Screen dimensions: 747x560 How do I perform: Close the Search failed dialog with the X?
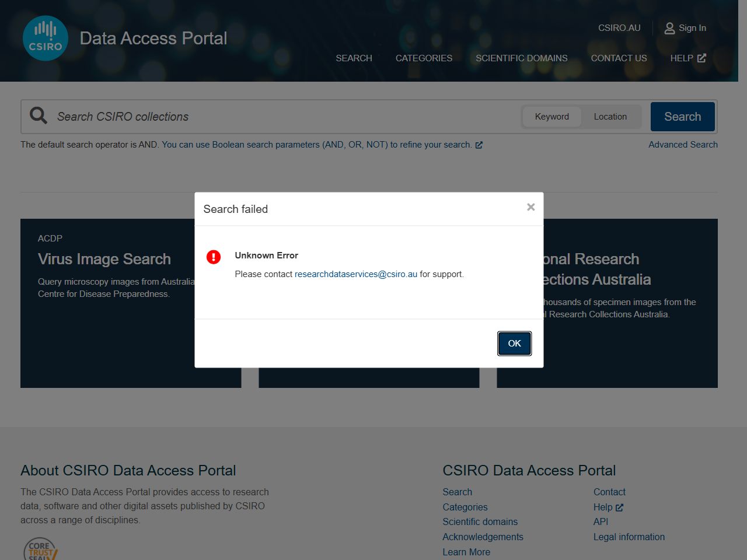click(530, 207)
